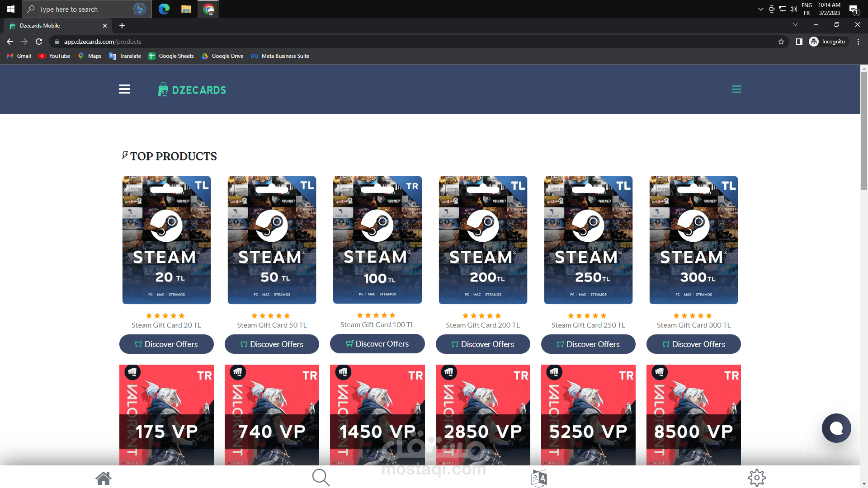This screenshot has width=868, height=488.
Task: Open the Steam 20 TL card image
Action: [x=166, y=240]
